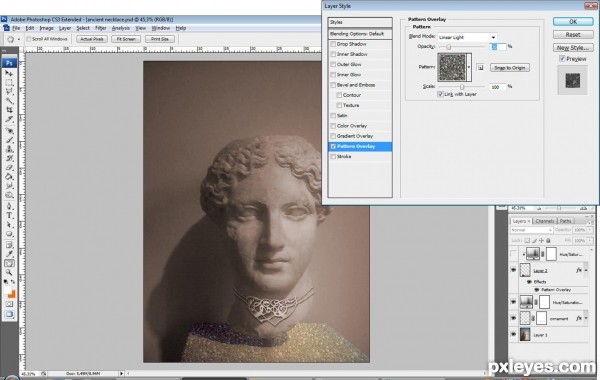
Task: Select the Brush tool
Action: point(9,140)
